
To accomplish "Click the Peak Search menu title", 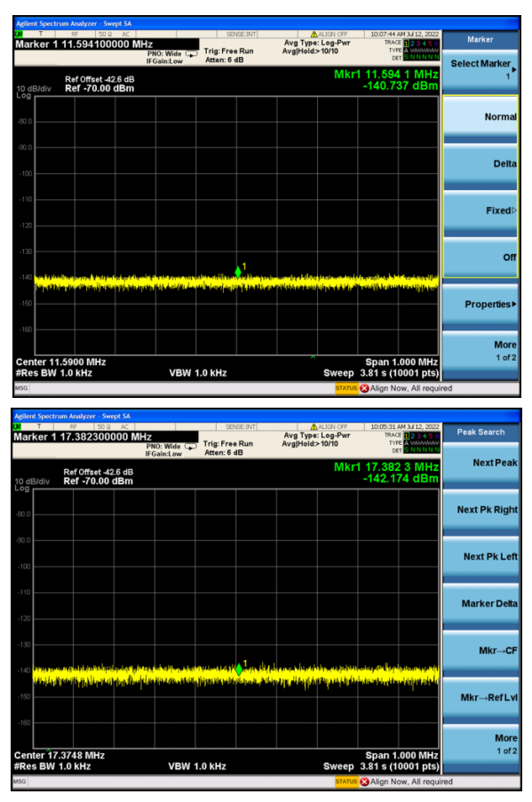I will (x=480, y=433).
